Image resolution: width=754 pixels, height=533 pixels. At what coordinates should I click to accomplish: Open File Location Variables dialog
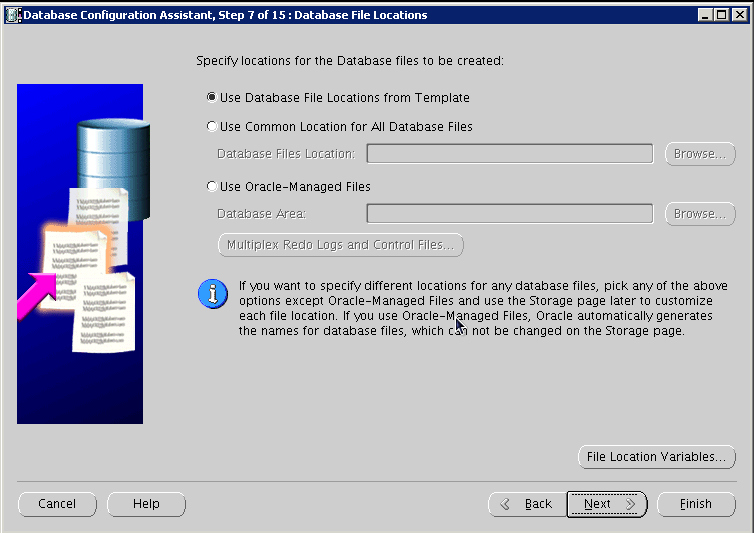(x=656, y=457)
